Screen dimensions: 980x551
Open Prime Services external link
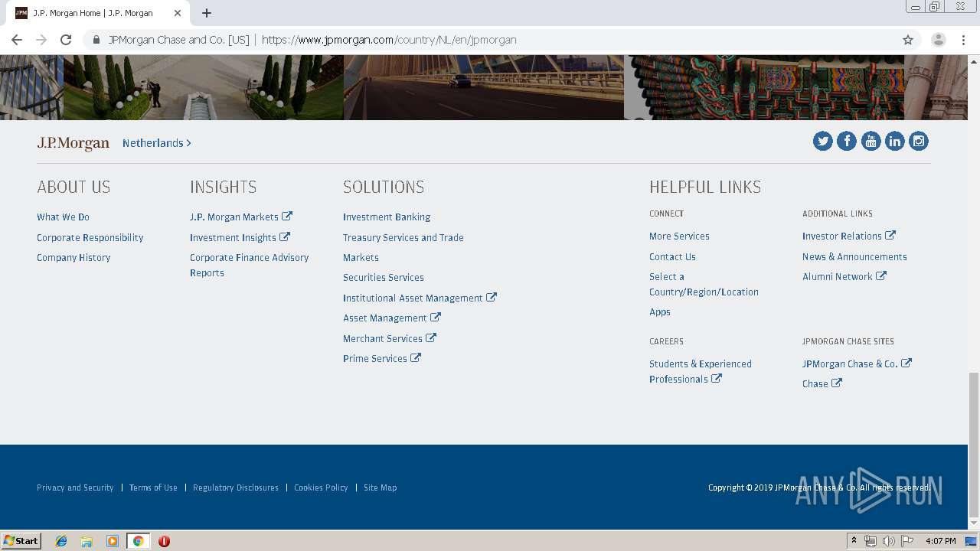coord(382,358)
